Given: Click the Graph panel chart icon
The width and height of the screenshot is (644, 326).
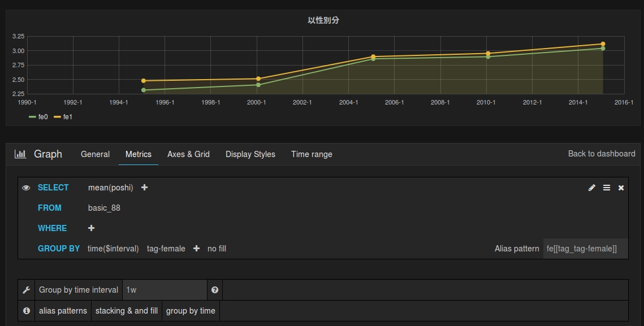Looking at the screenshot, I should pyautogui.click(x=20, y=154).
